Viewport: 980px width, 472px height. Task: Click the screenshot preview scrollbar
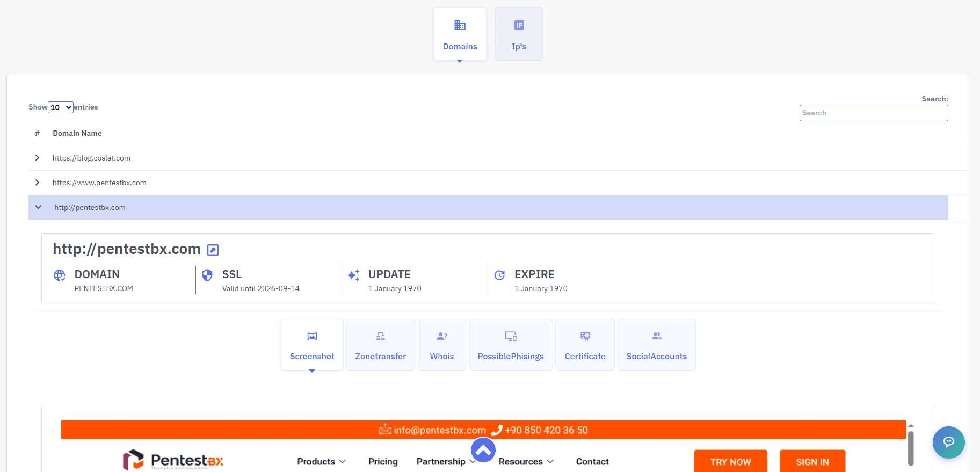(x=911, y=447)
